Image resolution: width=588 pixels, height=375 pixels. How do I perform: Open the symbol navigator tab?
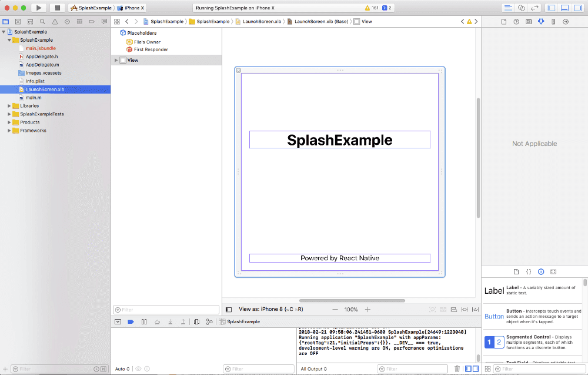coord(31,22)
